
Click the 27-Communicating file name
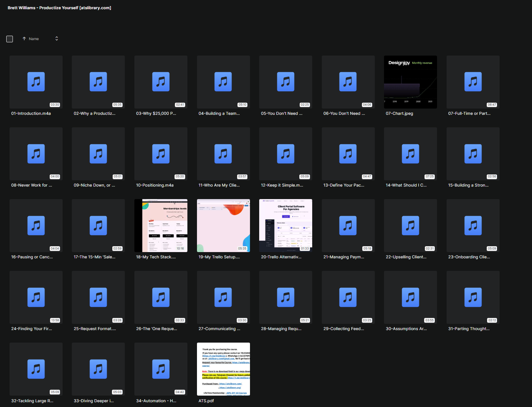(x=219, y=329)
